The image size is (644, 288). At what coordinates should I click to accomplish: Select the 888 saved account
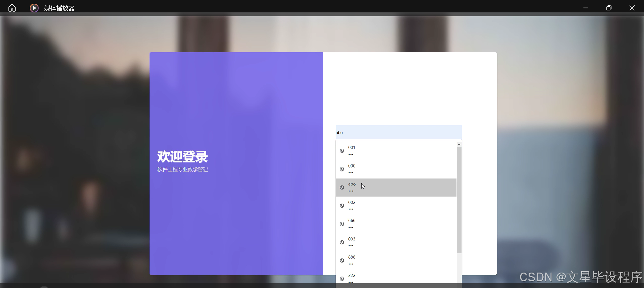(x=396, y=260)
